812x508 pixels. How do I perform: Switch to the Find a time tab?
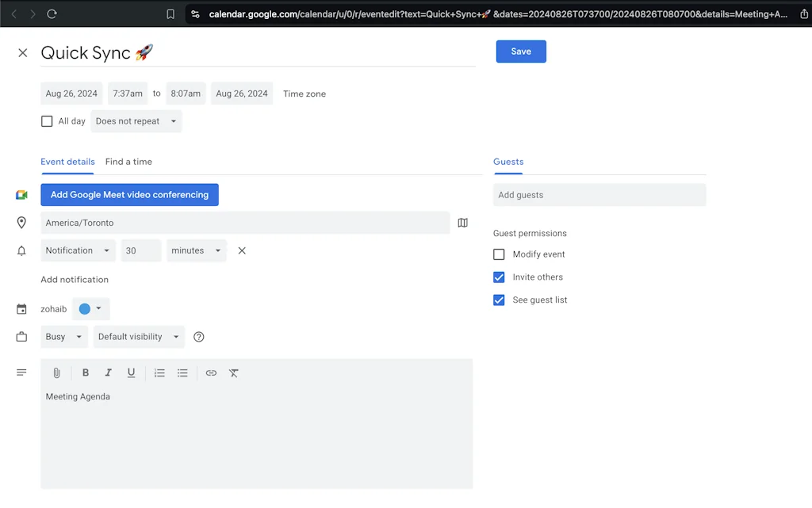[128, 162]
